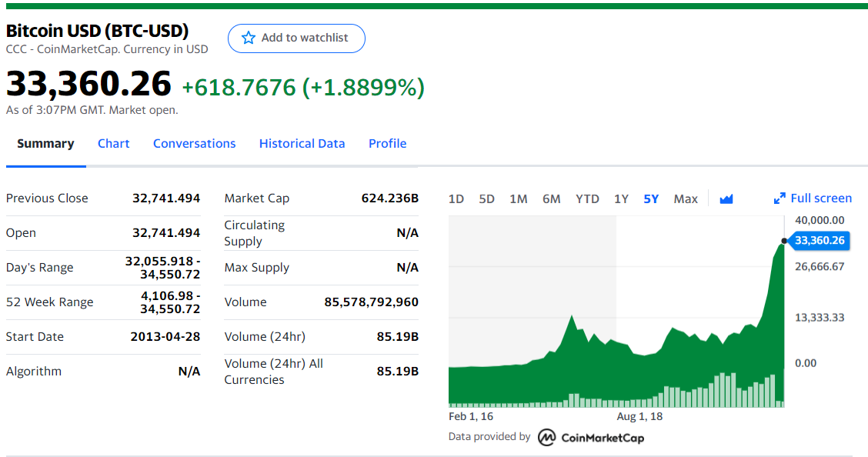The image size is (868, 457).
Task: Select the 5Y chart range
Action: point(651,199)
